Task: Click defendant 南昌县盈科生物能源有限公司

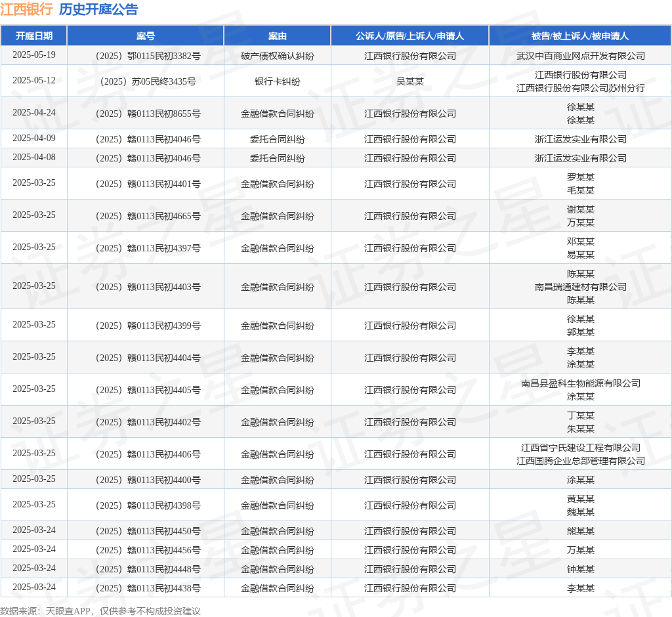Action: [580, 383]
